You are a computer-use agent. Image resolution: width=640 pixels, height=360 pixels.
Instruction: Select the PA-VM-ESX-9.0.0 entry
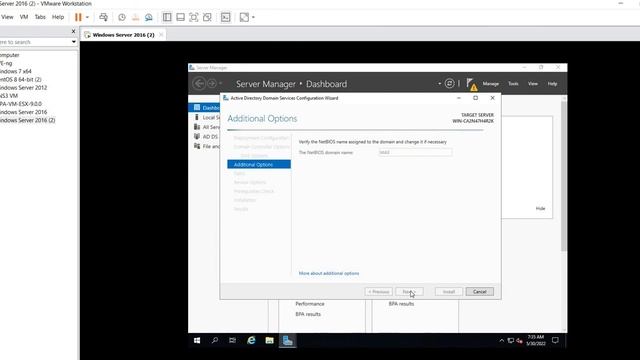(21, 104)
